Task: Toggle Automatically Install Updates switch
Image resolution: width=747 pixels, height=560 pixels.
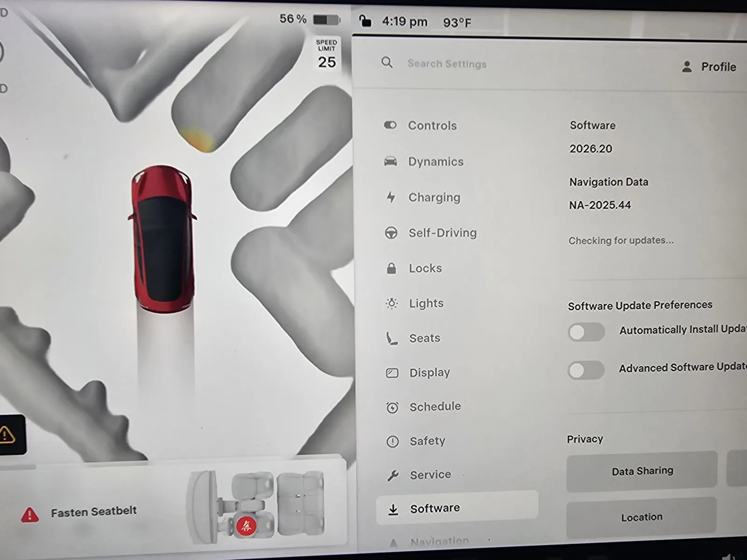Action: click(x=586, y=332)
